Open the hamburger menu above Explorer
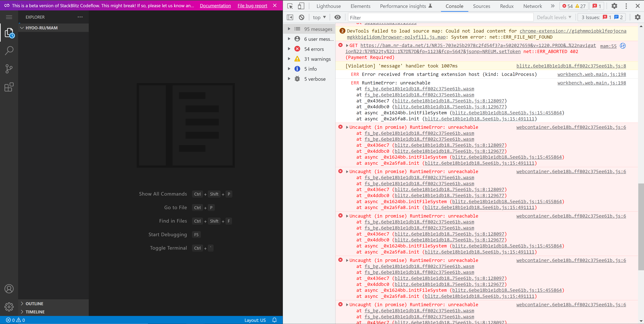 [9, 17]
